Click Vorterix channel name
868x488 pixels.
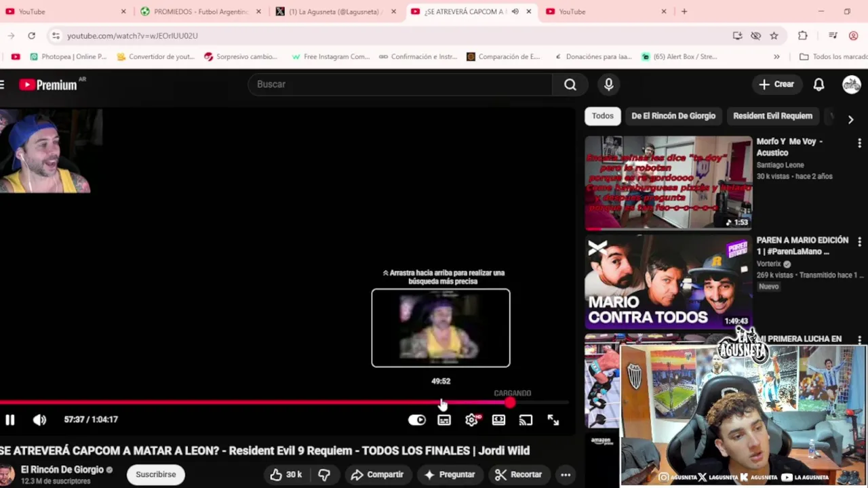(x=769, y=264)
